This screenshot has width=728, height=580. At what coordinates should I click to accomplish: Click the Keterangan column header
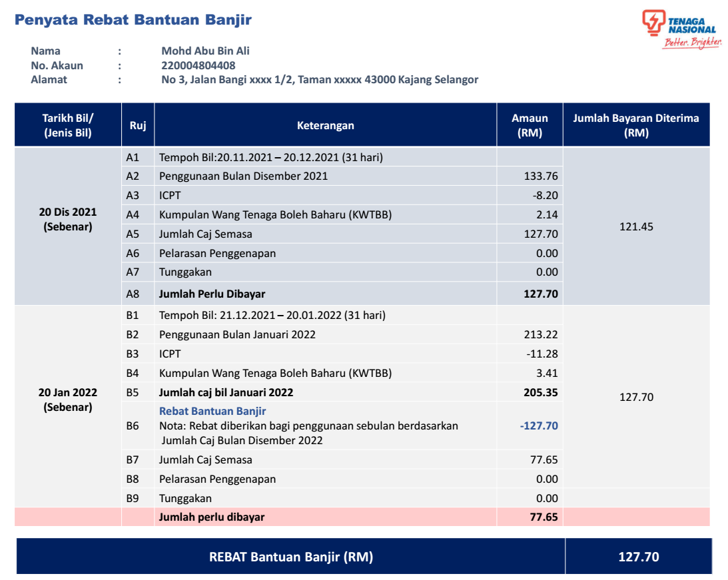tap(325, 125)
